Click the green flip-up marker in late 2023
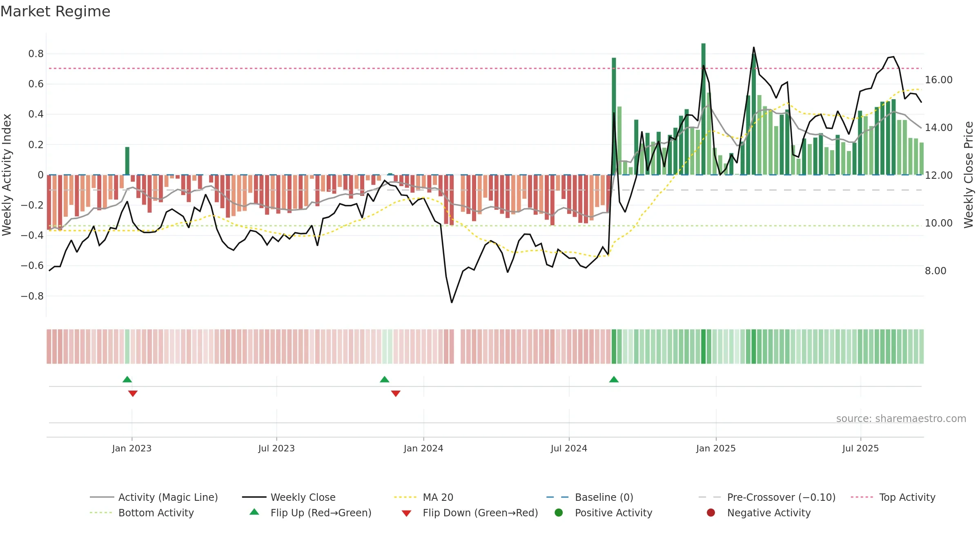The width and height of the screenshot is (980, 551). click(x=384, y=380)
